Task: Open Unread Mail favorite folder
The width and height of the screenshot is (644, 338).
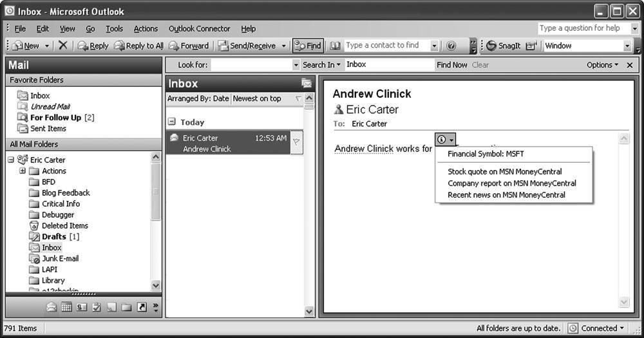Action: [50, 106]
